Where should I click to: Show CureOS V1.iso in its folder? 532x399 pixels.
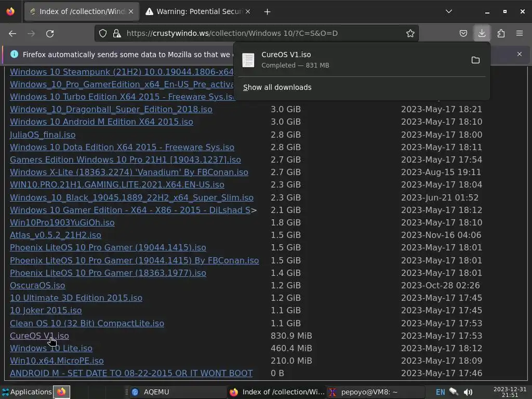tap(475, 60)
